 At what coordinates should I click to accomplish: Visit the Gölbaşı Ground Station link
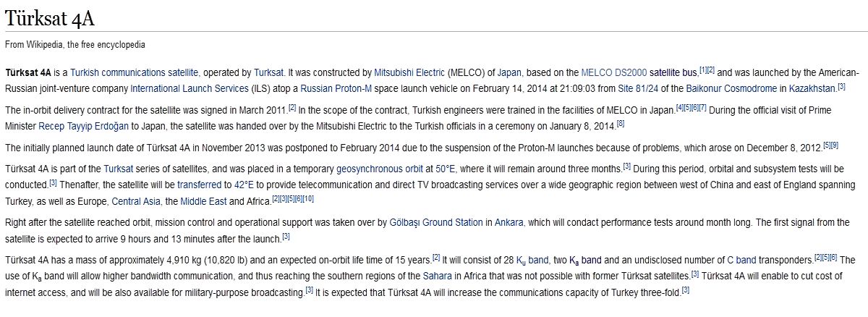(435, 221)
